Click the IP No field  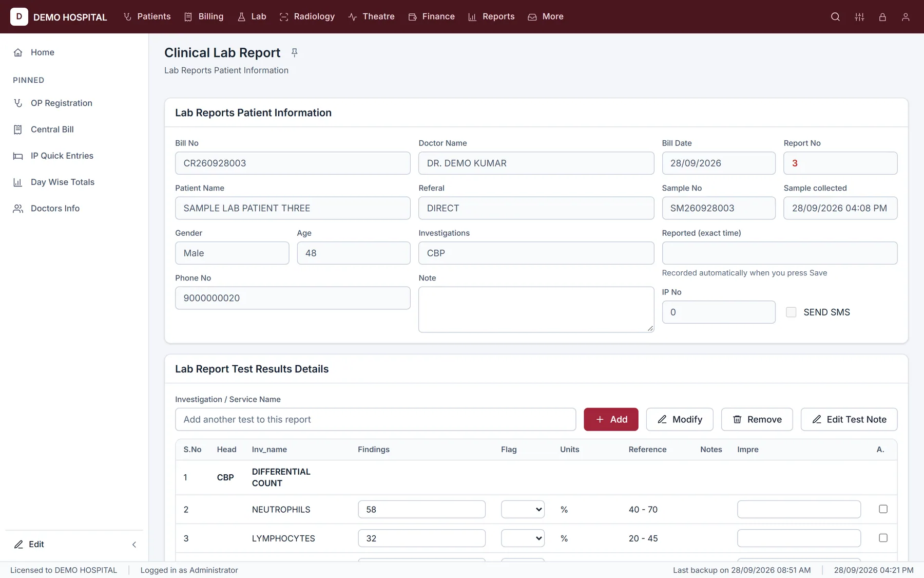(x=719, y=312)
